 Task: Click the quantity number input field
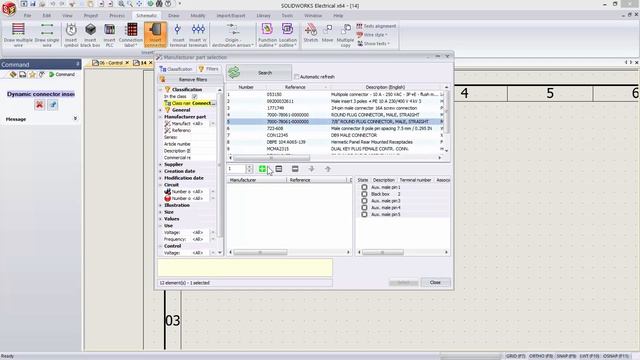click(237, 169)
